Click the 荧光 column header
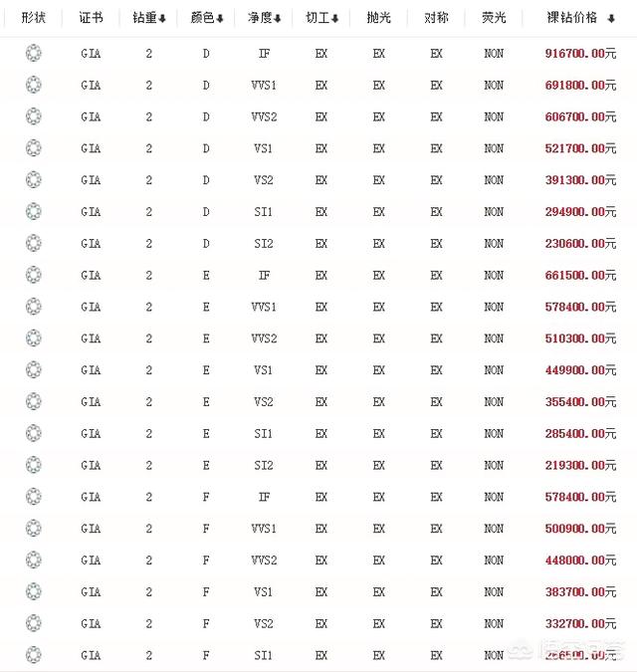 pyautogui.click(x=494, y=18)
